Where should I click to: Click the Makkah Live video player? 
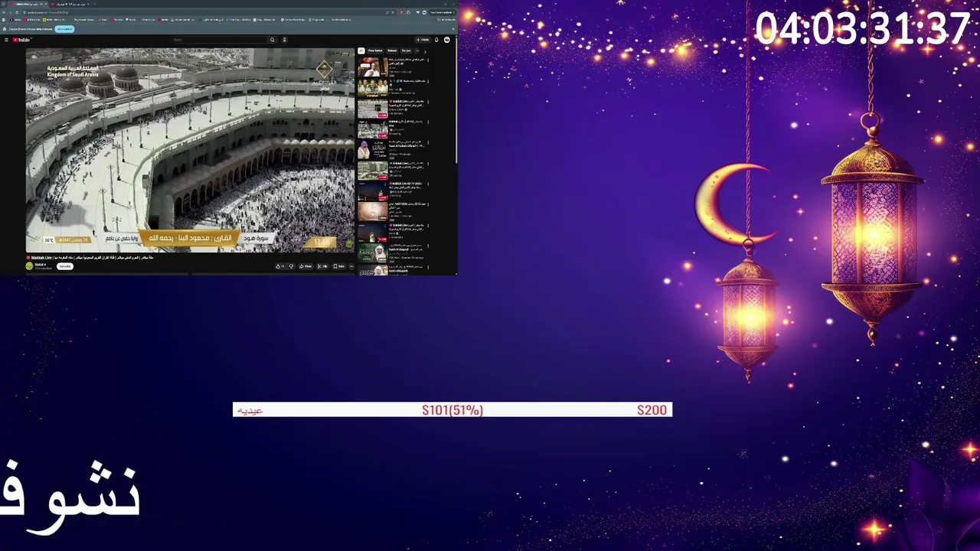tap(190, 150)
